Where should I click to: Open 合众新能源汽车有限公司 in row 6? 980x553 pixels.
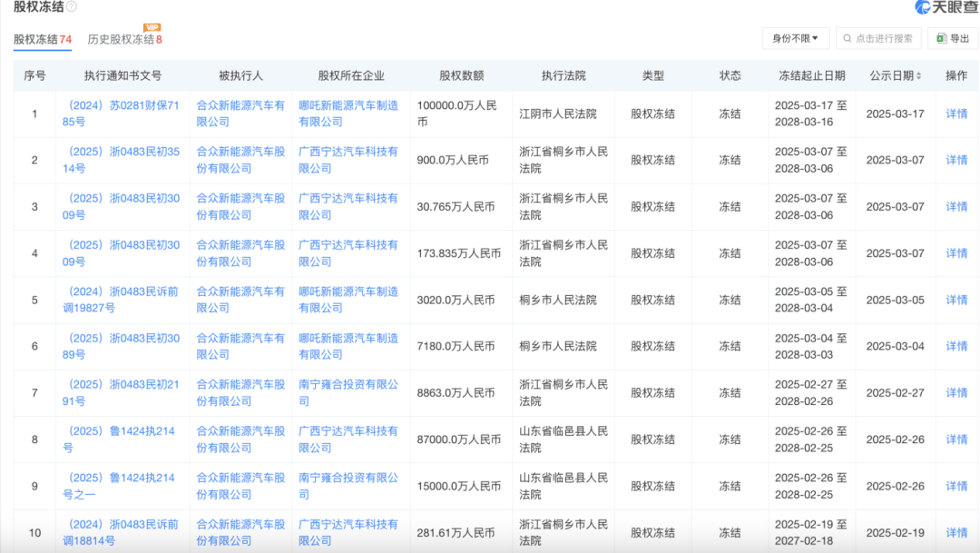pyautogui.click(x=240, y=347)
